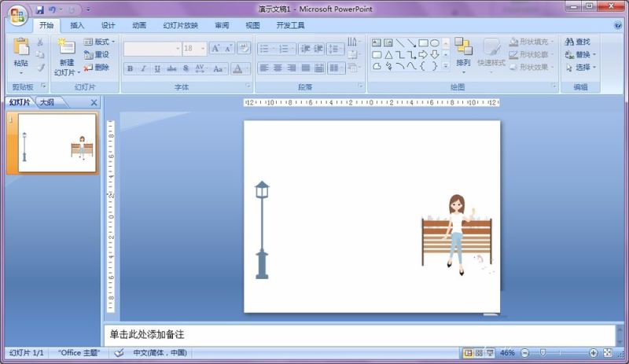Open the Insert (插入) ribbon tab
629x364 pixels.
coord(77,25)
